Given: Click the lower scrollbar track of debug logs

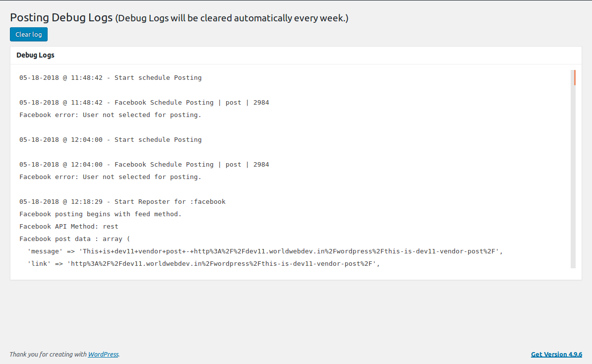Looking at the screenshot, I should tap(573, 198).
